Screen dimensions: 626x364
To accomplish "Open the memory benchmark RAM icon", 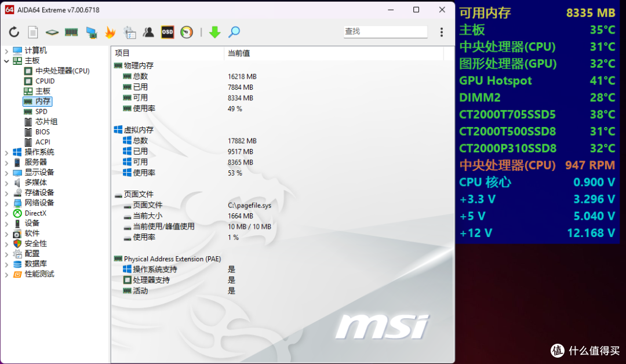I will point(71,32).
